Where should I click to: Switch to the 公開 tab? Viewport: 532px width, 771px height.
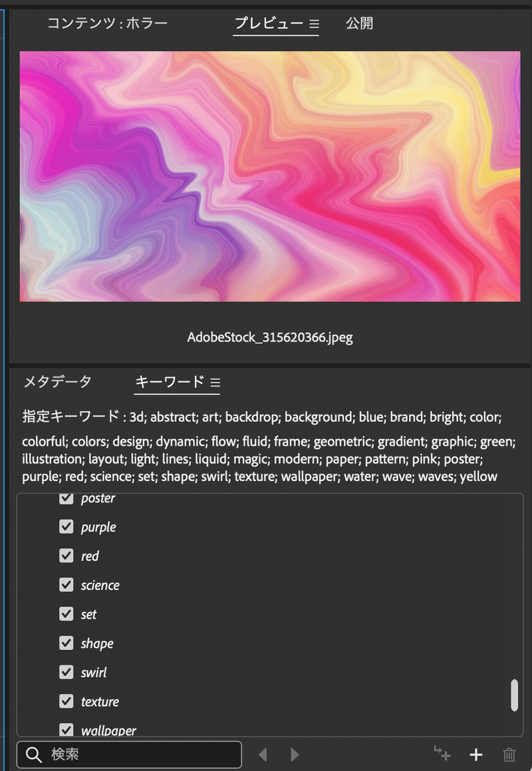pos(359,23)
